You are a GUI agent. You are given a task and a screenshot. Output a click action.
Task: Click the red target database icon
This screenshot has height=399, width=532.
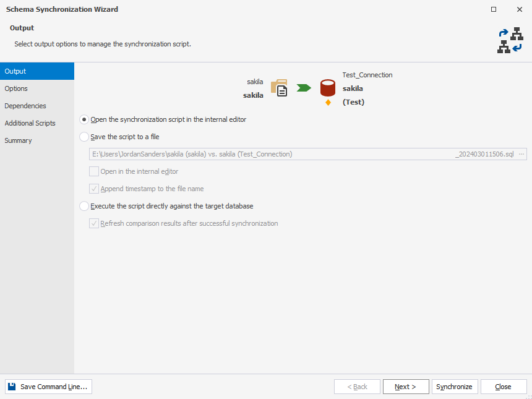[x=328, y=88]
